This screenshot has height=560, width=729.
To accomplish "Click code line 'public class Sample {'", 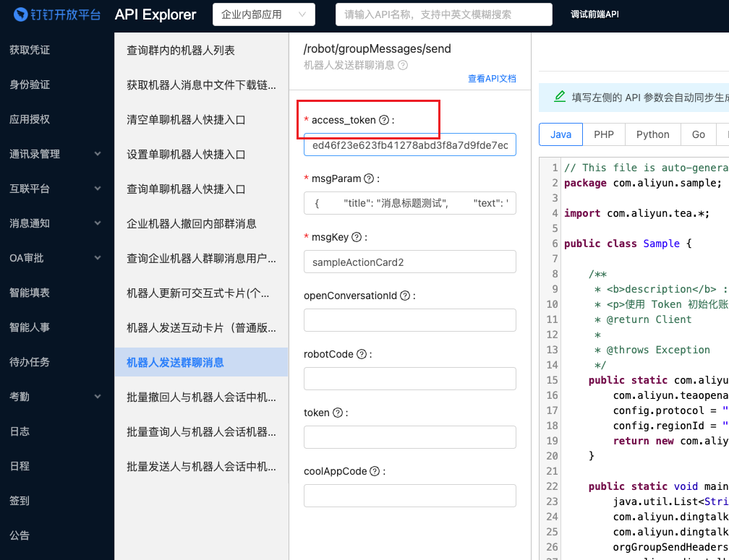I will click(628, 244).
